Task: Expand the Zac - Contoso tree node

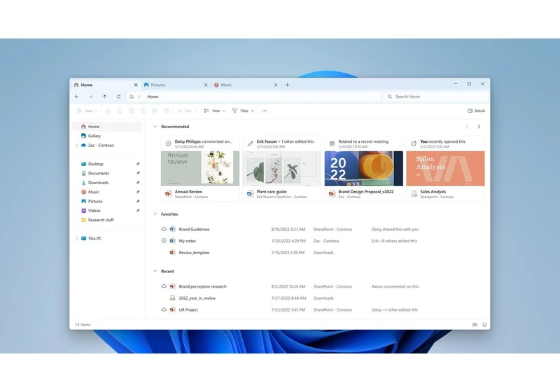Action: [76, 146]
